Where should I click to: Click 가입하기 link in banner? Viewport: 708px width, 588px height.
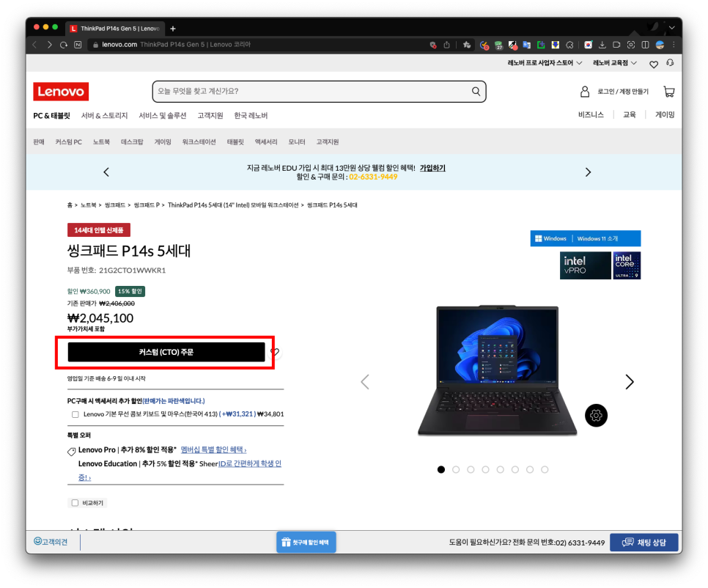(432, 168)
